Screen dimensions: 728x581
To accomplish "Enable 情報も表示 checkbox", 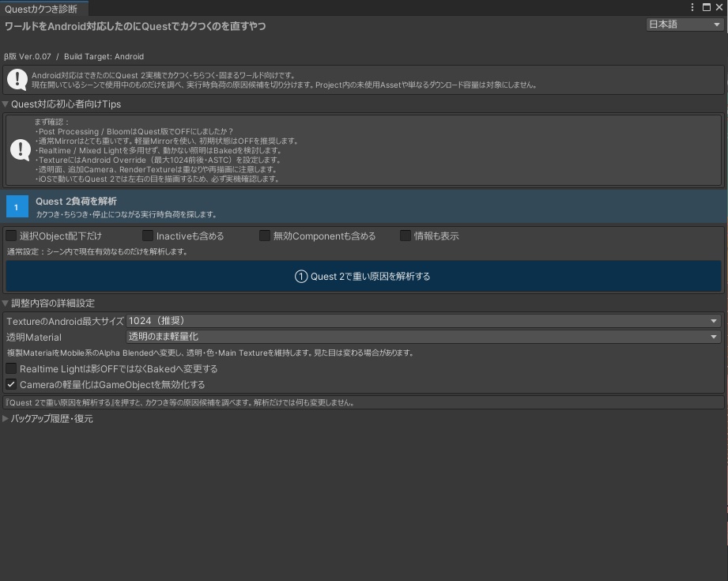I will 405,236.
